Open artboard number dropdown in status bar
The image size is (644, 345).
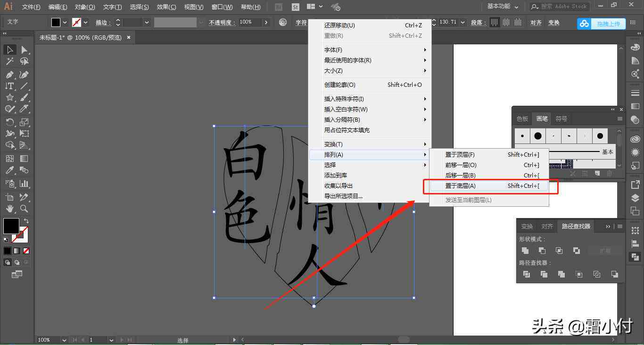(111, 340)
